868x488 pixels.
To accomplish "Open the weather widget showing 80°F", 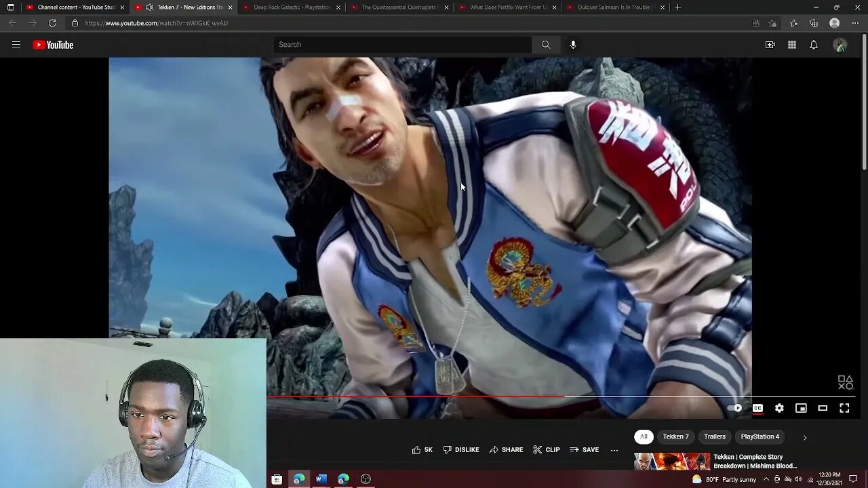I will tap(724, 479).
